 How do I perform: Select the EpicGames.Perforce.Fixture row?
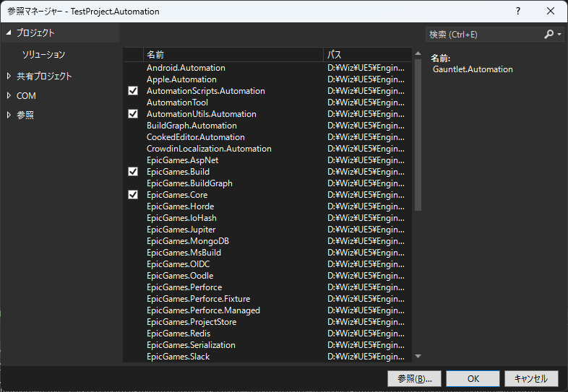point(268,299)
